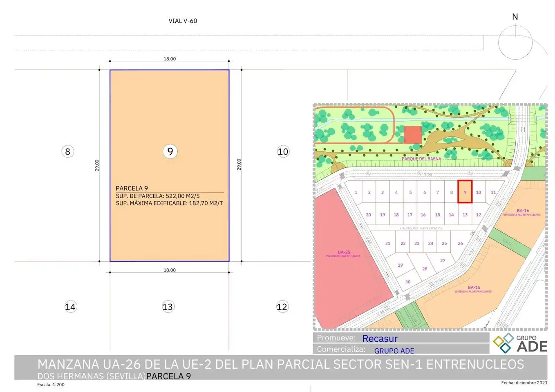Click the Comercializa: label
This screenshot has height=392, width=555.
(x=341, y=349)
